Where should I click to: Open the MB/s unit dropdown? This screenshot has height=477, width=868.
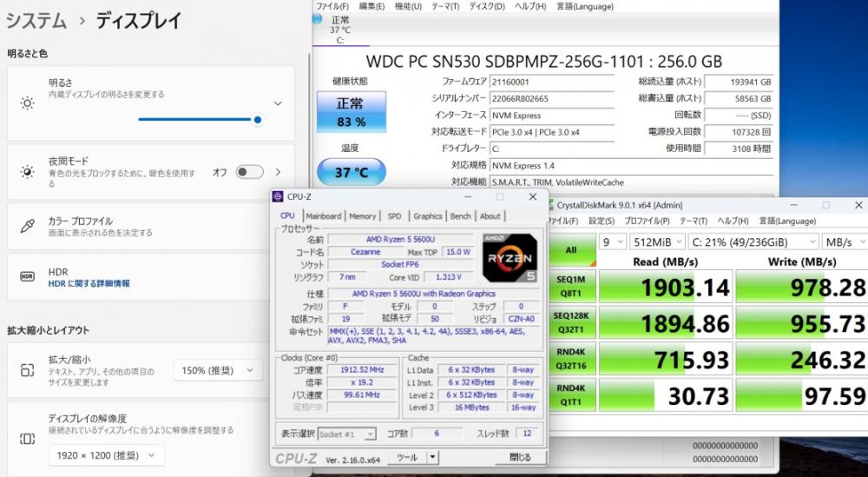(845, 242)
